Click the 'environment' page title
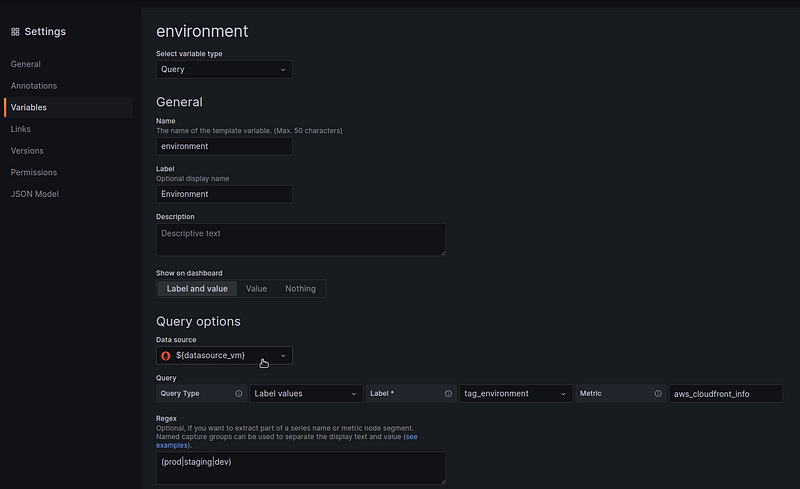800x489 pixels. pos(202,31)
